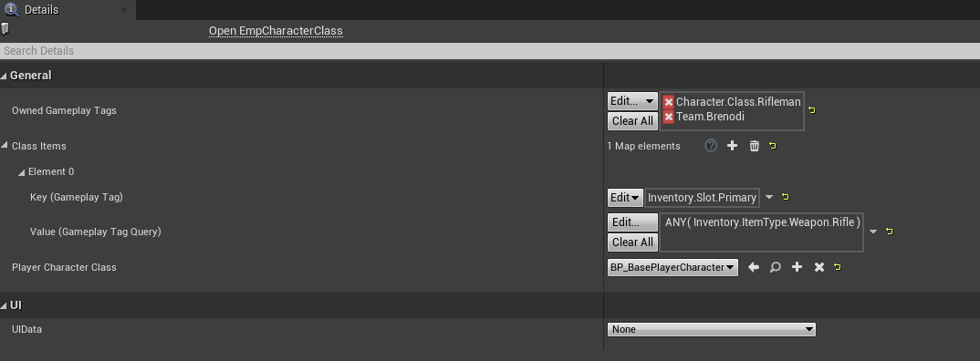Focus the Search Details field

pos(490,51)
